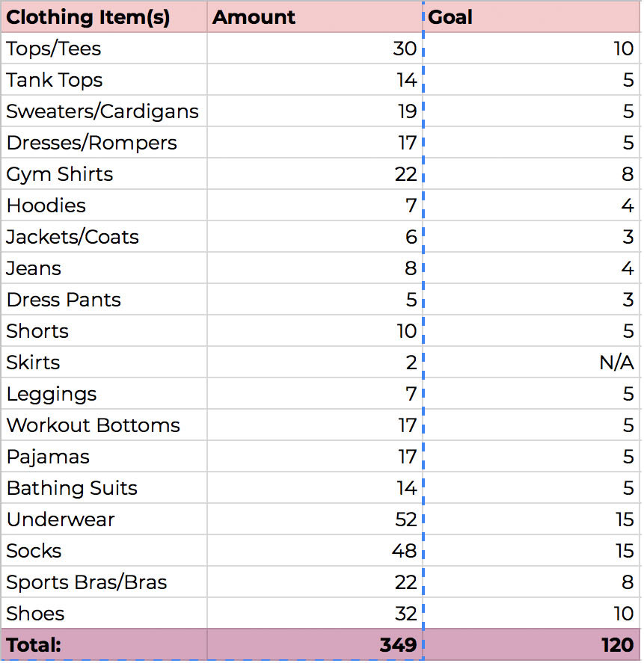This screenshot has height=663, width=644.
Task: Click the Jackets/Coats amount cell showing 6
Action: (314, 237)
